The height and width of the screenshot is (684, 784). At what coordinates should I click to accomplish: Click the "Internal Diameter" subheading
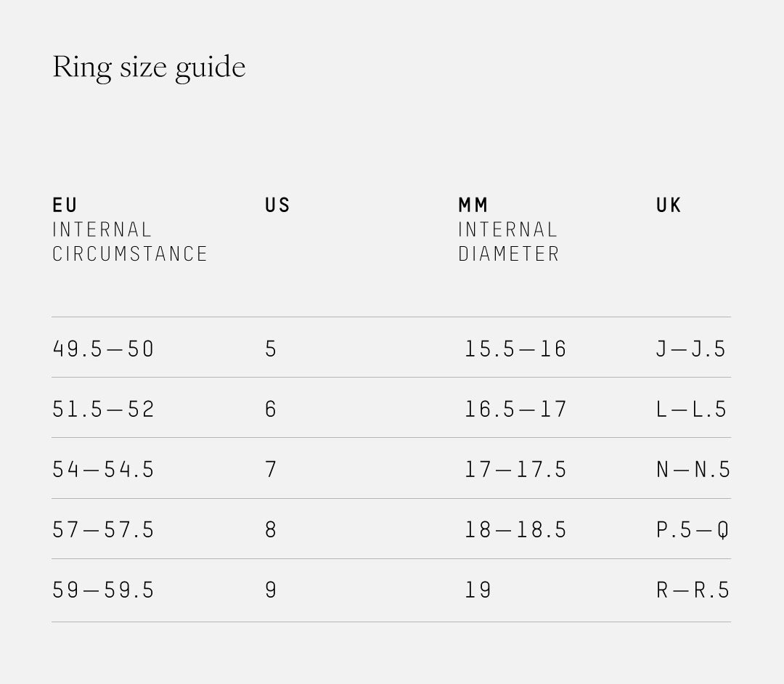coord(509,242)
